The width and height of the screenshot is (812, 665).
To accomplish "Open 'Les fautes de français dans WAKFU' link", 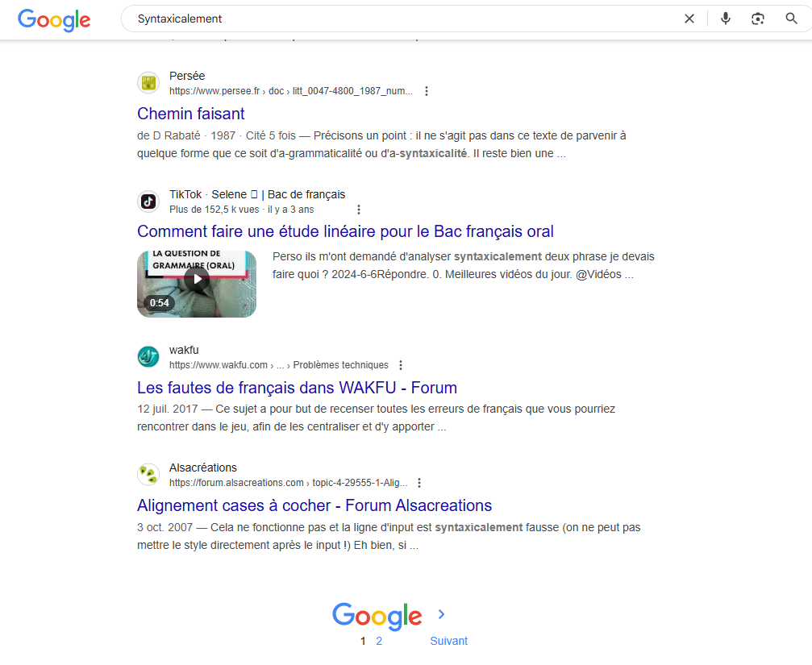I will (x=297, y=388).
